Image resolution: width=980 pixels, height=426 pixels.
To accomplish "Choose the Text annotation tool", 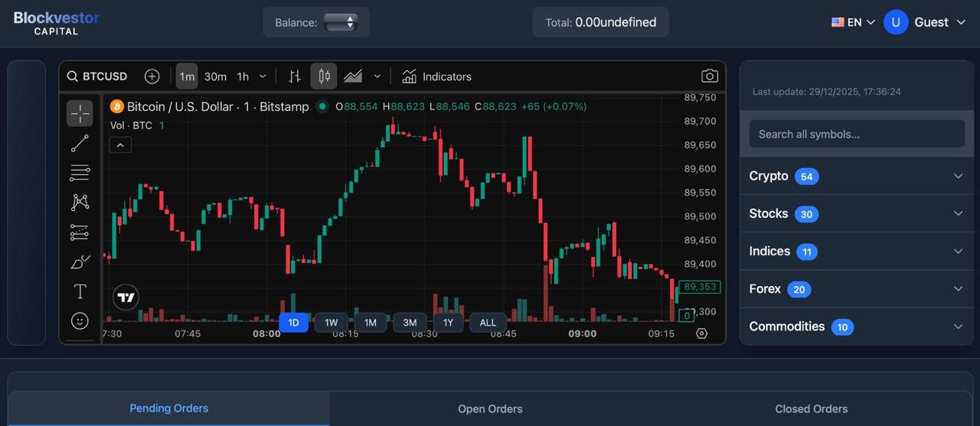I will (x=80, y=291).
